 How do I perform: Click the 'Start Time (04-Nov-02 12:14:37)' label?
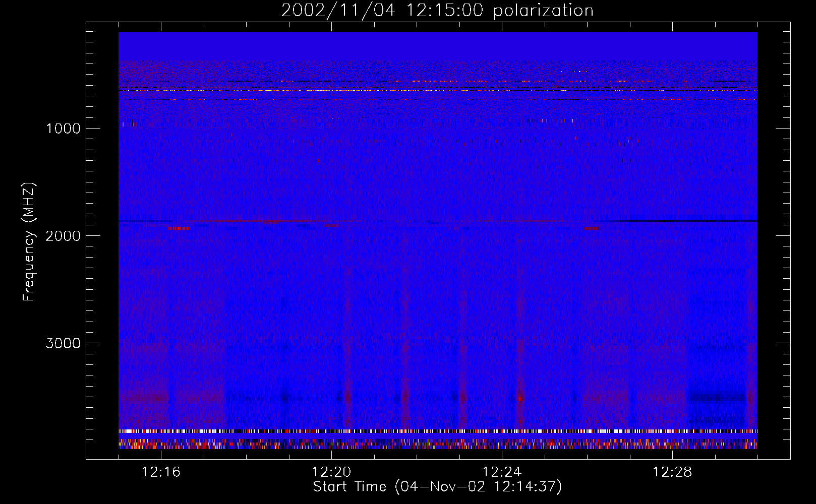tap(437, 487)
